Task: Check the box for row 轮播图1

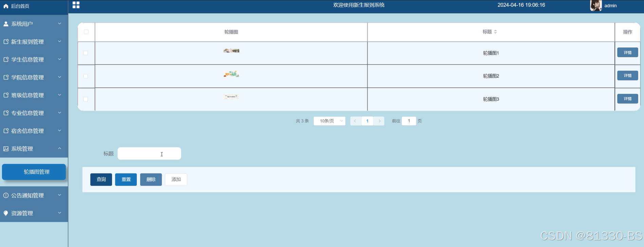Action: (x=86, y=53)
